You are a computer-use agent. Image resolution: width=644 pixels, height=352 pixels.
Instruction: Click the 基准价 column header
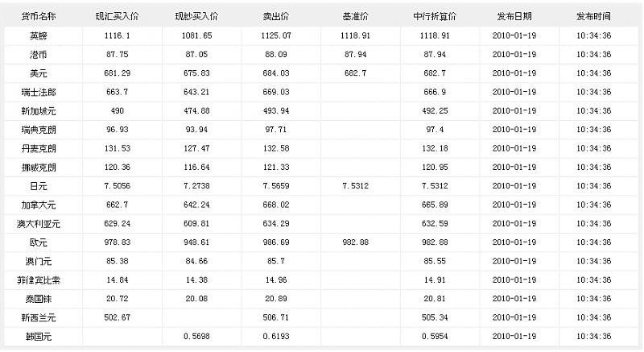point(355,16)
